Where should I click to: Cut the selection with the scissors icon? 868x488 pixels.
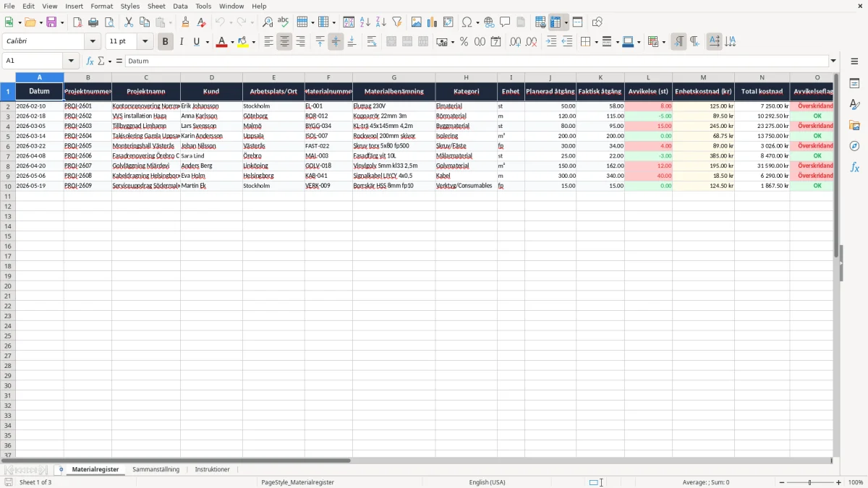[x=129, y=22]
